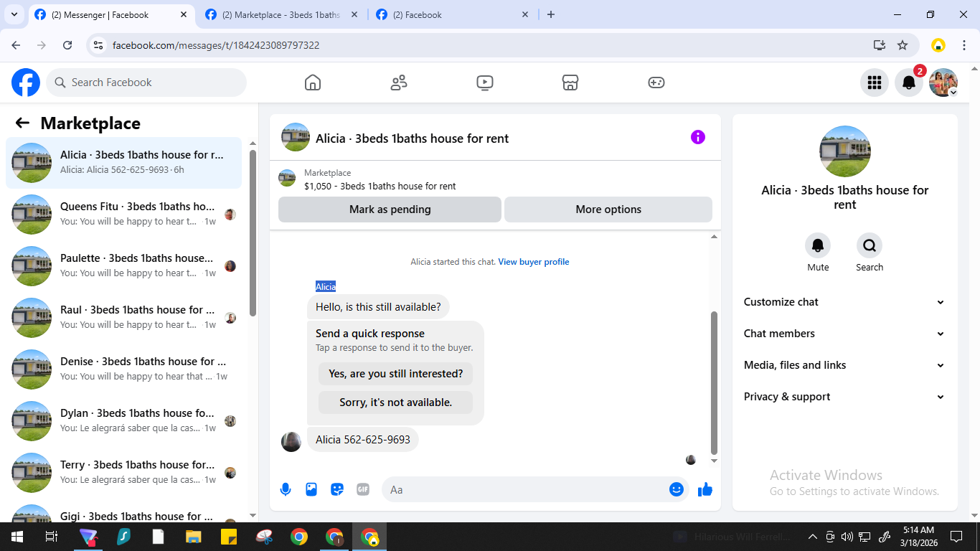Open Paulette conversation
Image resolution: width=980 pixels, height=551 pixels.
124,266
